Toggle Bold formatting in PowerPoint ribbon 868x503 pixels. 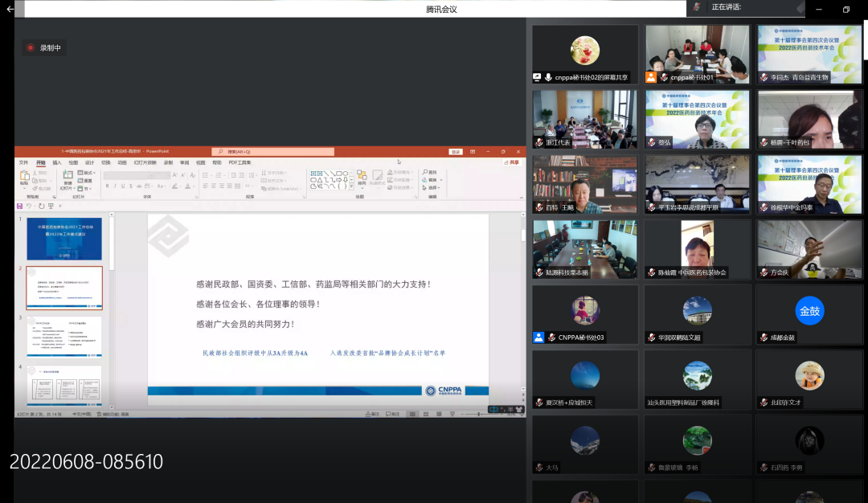[108, 186]
